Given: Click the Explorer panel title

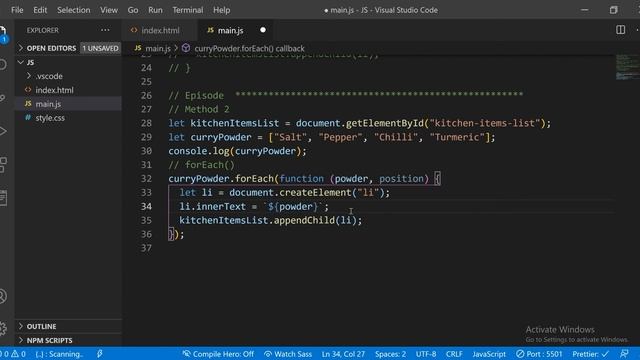Looking at the screenshot, I should (x=43, y=30).
